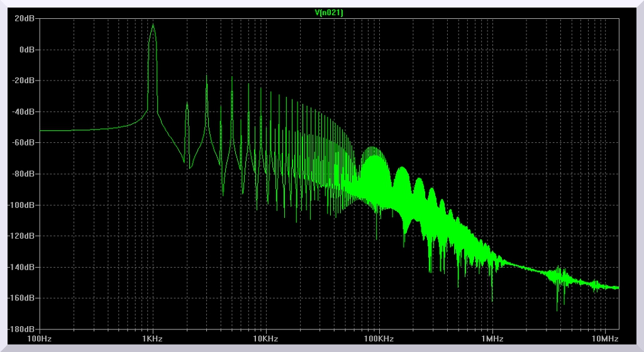
Task: Click the 1MHz frequency axis label
Action: click(492, 338)
